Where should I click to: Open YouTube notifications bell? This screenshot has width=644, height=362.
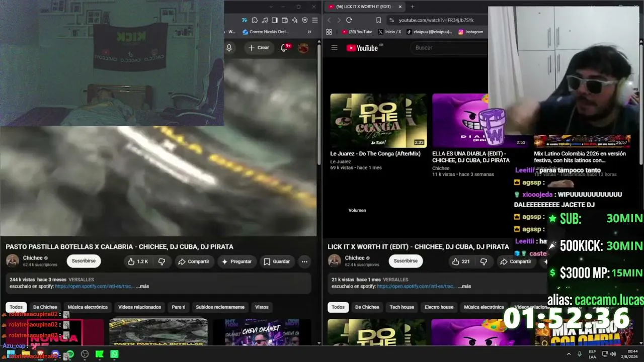(x=284, y=48)
